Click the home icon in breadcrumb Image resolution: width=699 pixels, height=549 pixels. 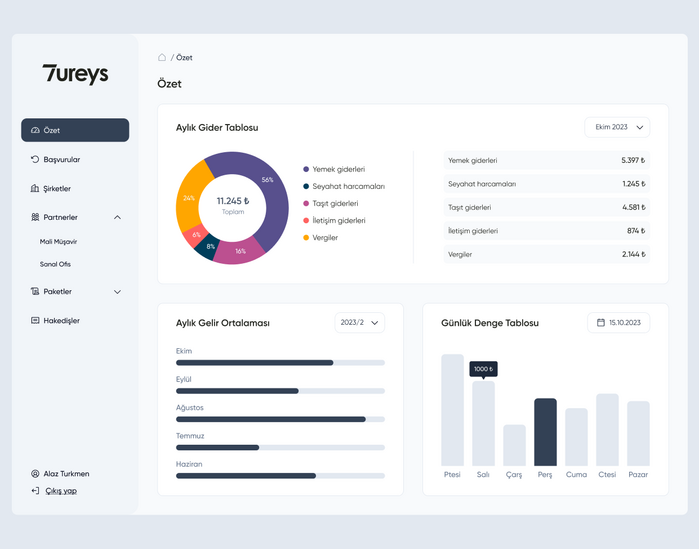[162, 58]
